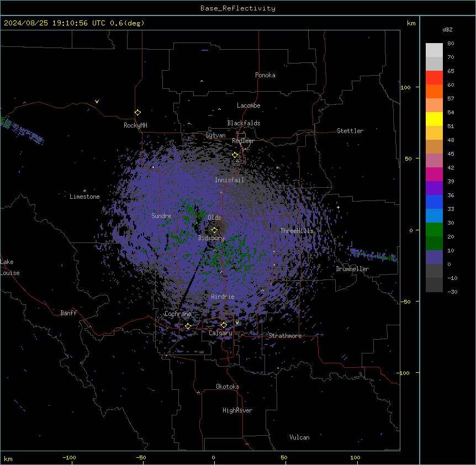The width and height of the screenshot is (476, 465).
Task: Click the bright yellow 54-51 dBZ swatch
Action: pos(434,119)
